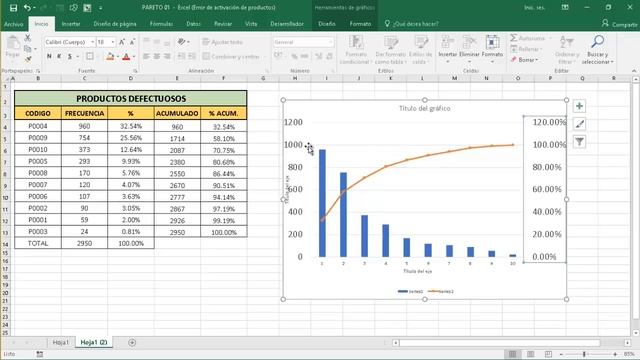Viewport: 640px width, 360px height.
Task: Switch to Diseño de página tab
Action: click(115, 24)
